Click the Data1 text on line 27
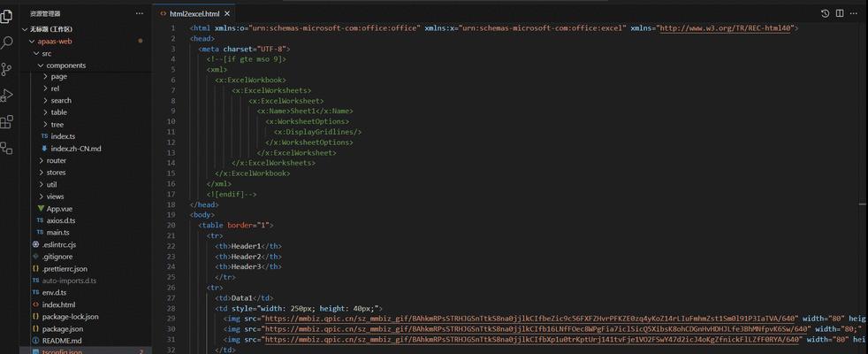 [242, 297]
